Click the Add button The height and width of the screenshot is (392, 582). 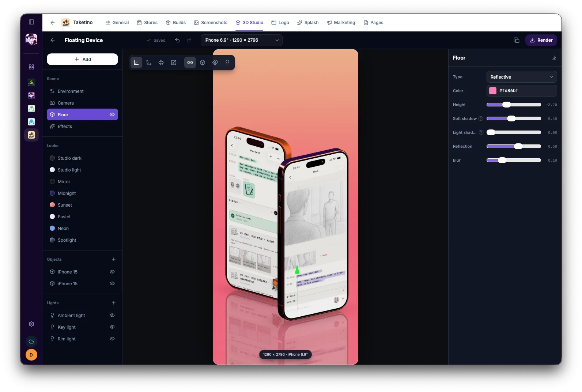click(x=82, y=59)
